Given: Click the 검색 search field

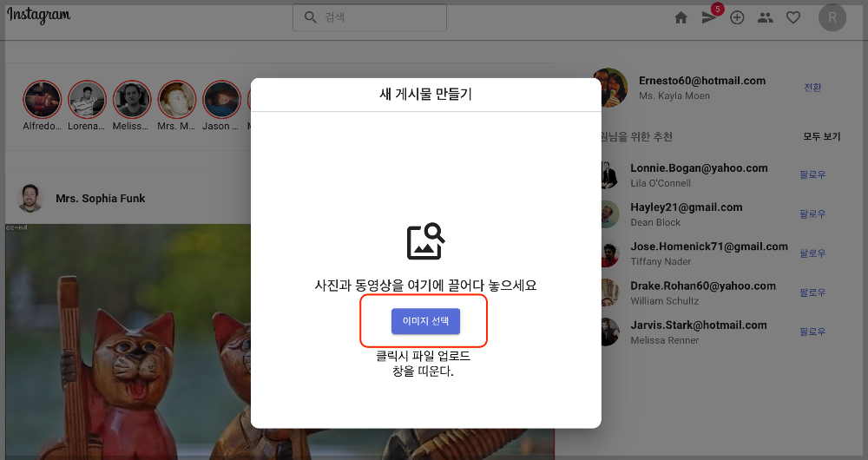Looking at the screenshot, I should point(370,17).
